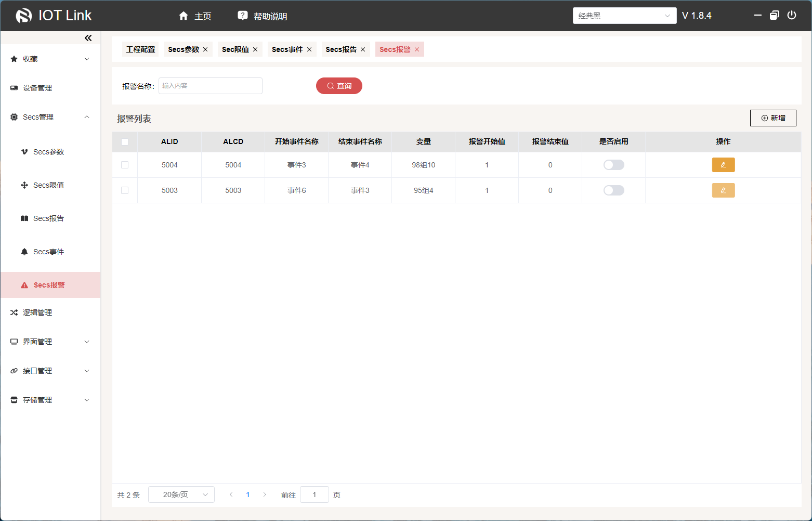Click the V icon beside Secs参数
Screen dimensions: 812x521
click(24, 152)
